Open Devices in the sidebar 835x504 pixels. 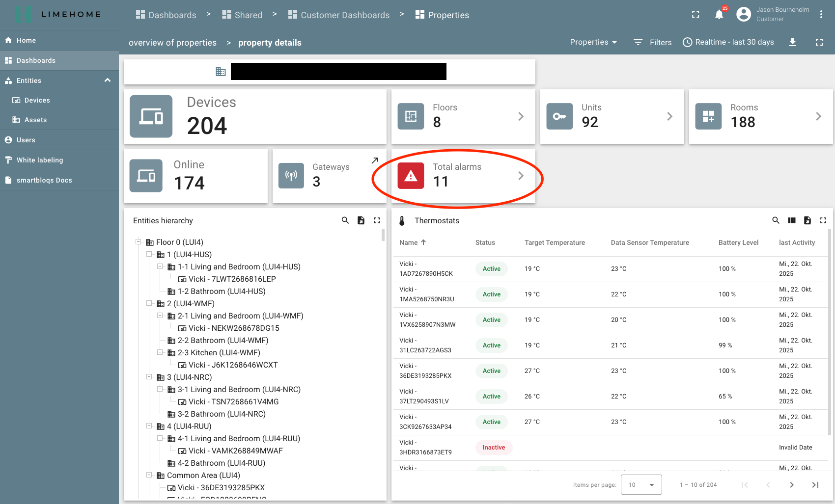point(37,100)
